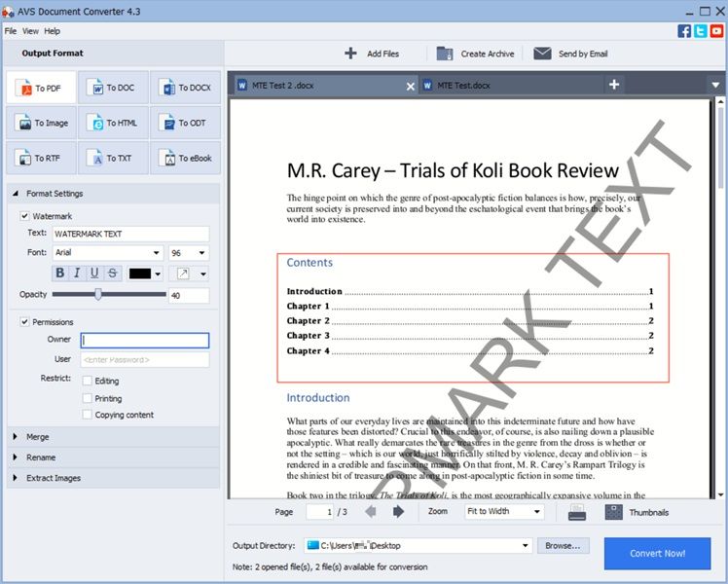
Task: Select the To PDF output format
Action: [41, 88]
